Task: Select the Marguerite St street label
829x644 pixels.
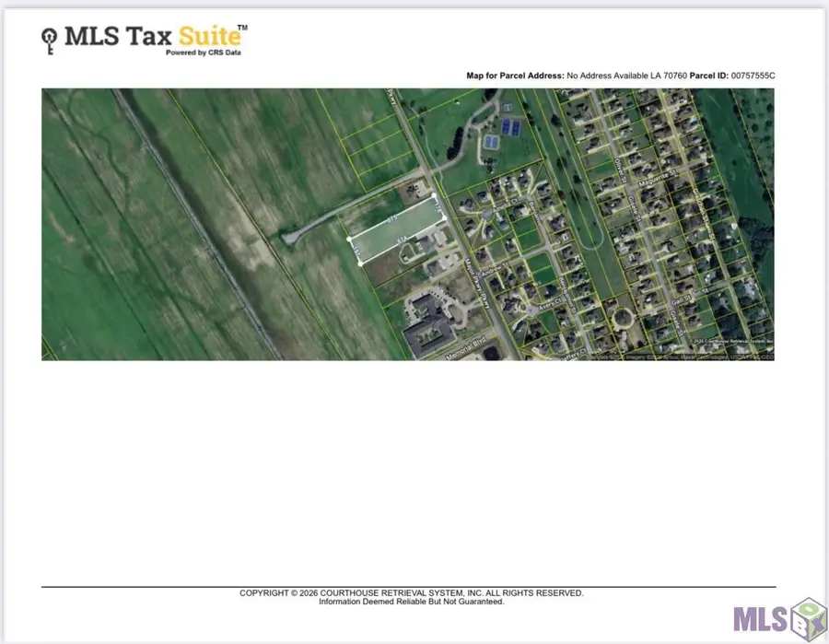Action: [x=657, y=180]
